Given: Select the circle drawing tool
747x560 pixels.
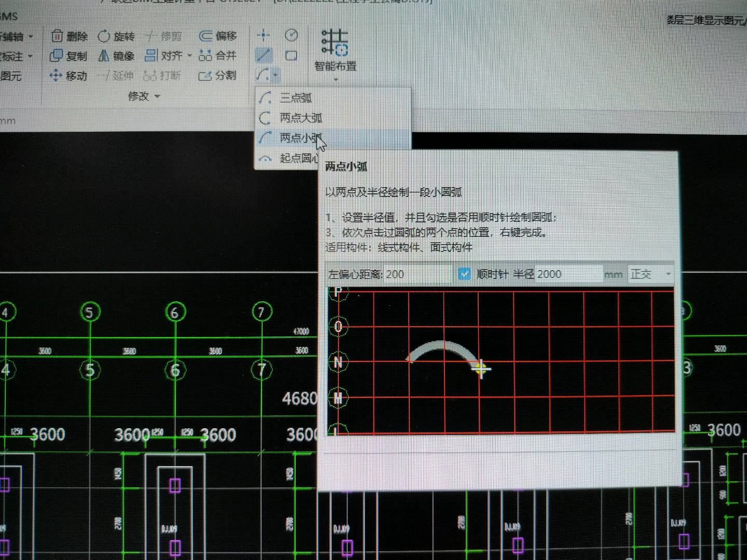Looking at the screenshot, I should [x=292, y=35].
